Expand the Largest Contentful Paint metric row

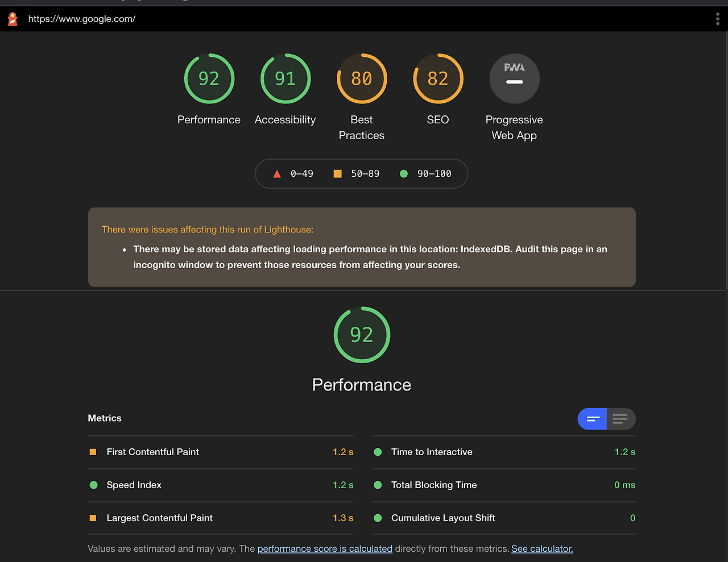pyautogui.click(x=221, y=518)
